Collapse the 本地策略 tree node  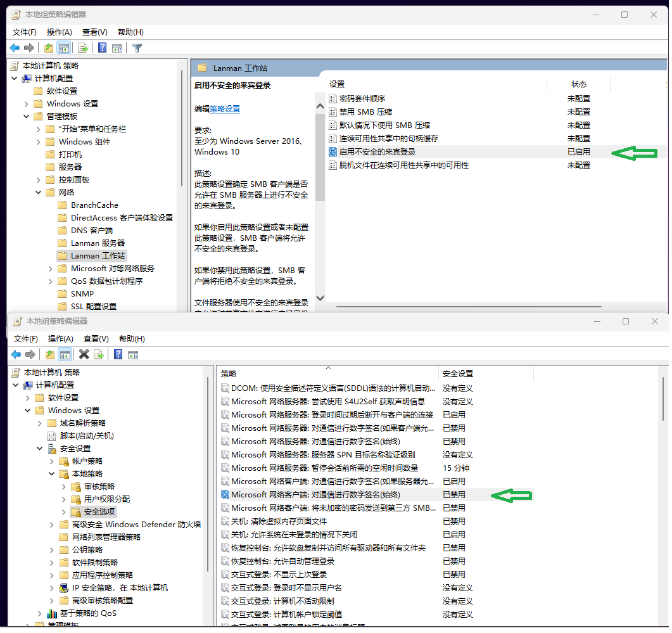(52, 474)
